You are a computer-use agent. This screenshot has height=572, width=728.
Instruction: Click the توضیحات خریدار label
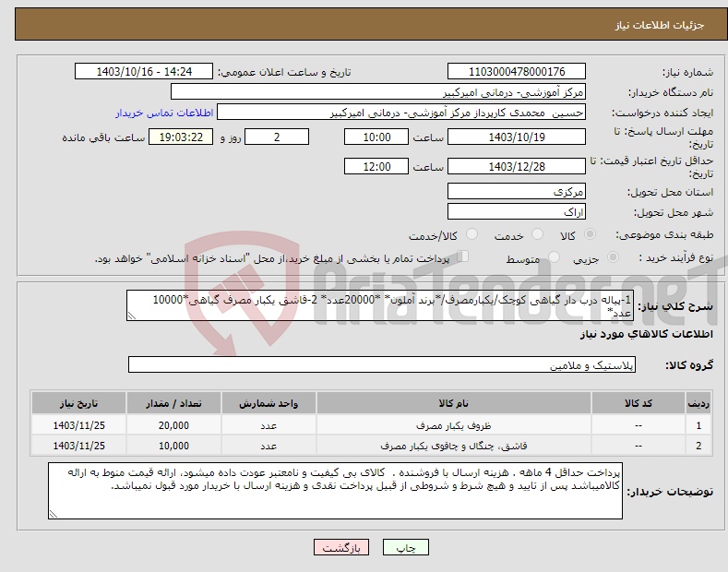670,491
